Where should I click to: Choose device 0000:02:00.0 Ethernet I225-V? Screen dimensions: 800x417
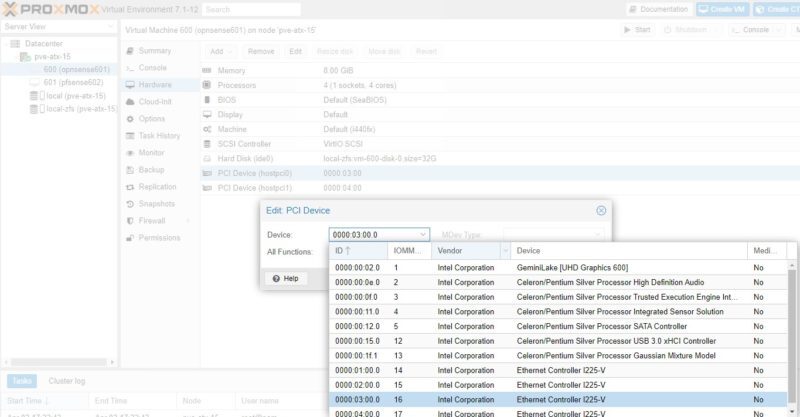click(x=558, y=385)
